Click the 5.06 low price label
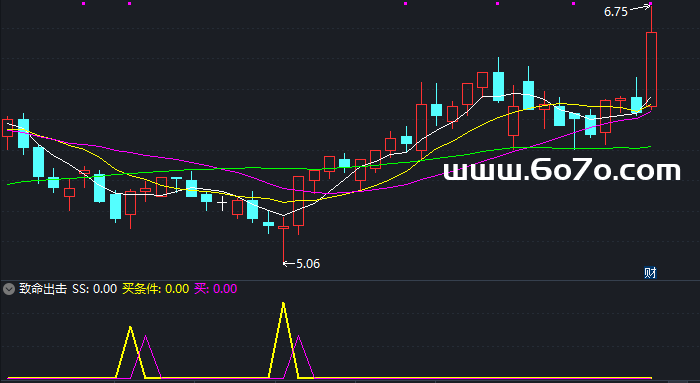Image resolution: width=700 pixels, height=383 pixels. [x=308, y=264]
